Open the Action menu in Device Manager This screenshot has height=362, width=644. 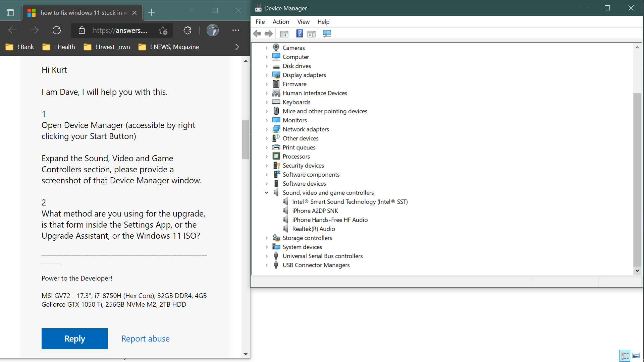(280, 21)
